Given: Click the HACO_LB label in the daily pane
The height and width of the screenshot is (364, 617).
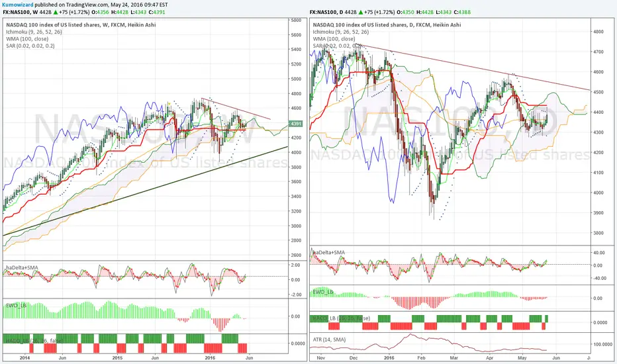Looking at the screenshot, I should (x=342, y=318).
